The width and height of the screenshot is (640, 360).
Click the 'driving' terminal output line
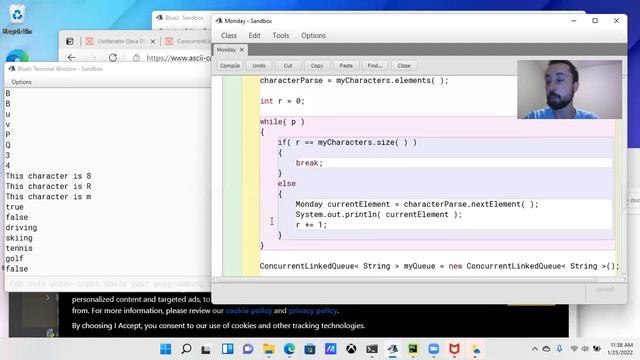[x=21, y=227]
